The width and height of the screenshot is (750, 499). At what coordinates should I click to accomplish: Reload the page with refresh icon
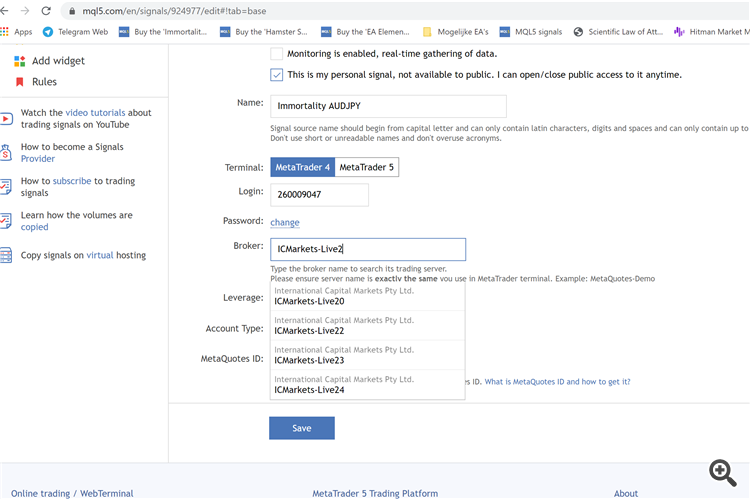point(46,11)
